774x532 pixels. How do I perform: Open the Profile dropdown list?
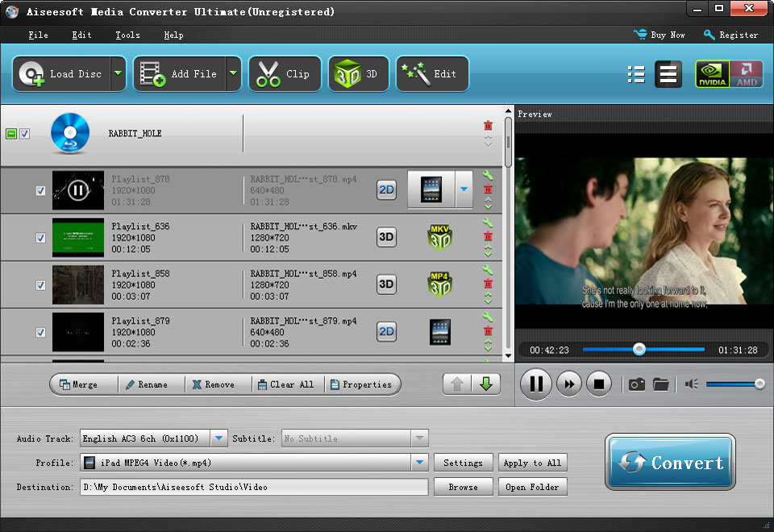[419, 463]
